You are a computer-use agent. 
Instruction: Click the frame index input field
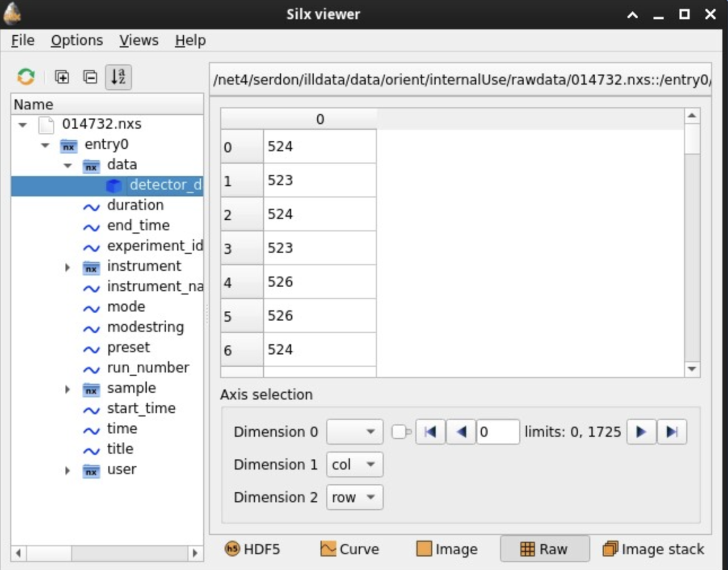click(498, 432)
